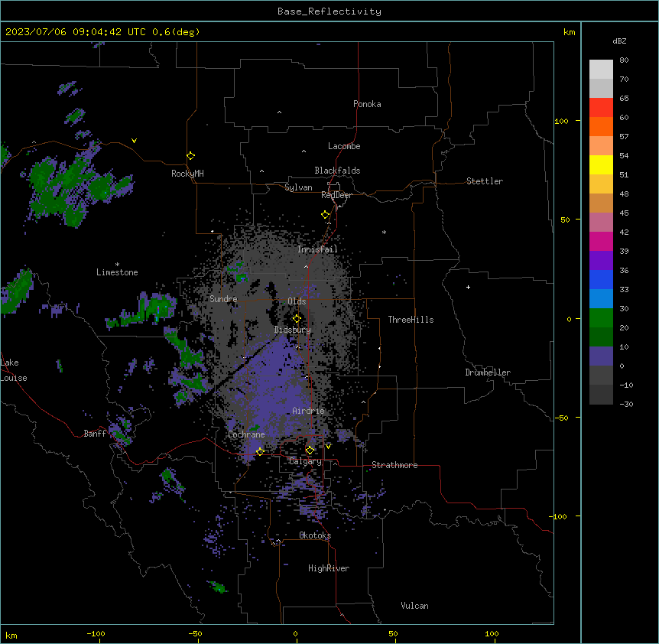The image size is (659, 644).
Task: Click the Lacombe label
Action: 344,146
